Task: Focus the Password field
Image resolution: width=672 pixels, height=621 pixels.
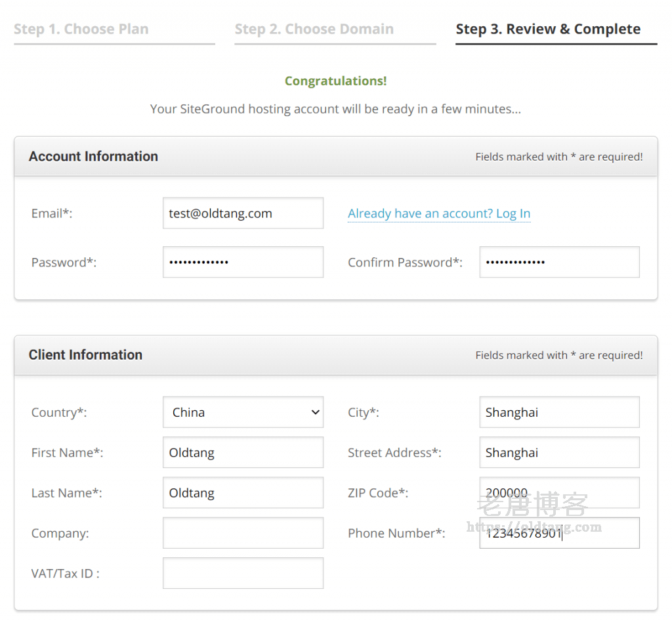Action: click(243, 262)
